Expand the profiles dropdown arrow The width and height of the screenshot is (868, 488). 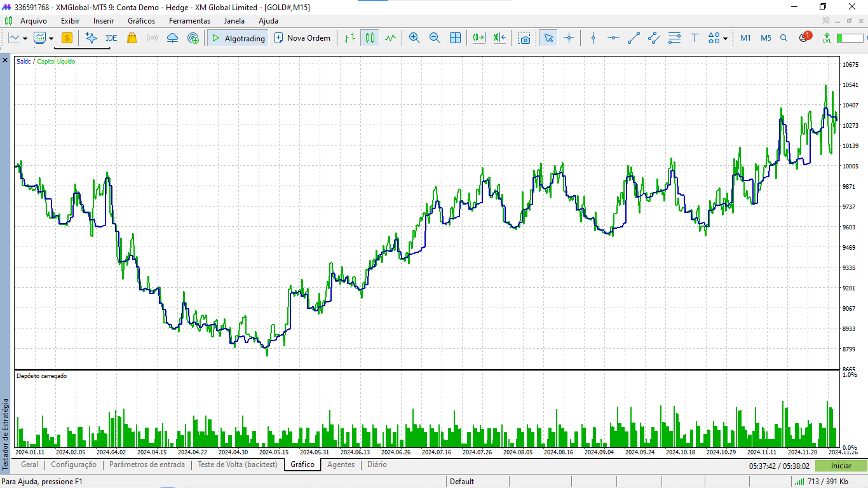(x=51, y=39)
